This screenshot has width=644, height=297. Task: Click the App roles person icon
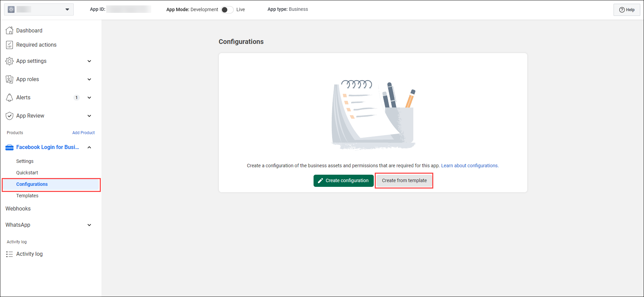9,79
